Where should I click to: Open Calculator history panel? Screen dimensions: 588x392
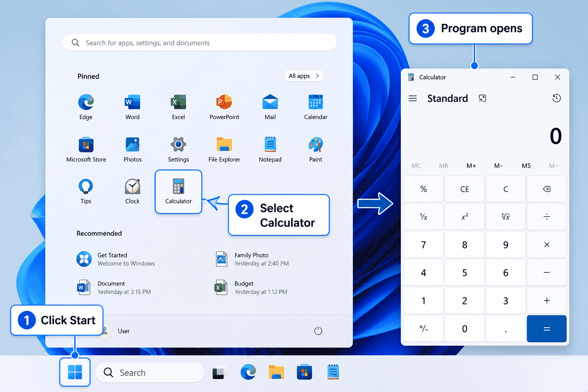click(x=557, y=98)
